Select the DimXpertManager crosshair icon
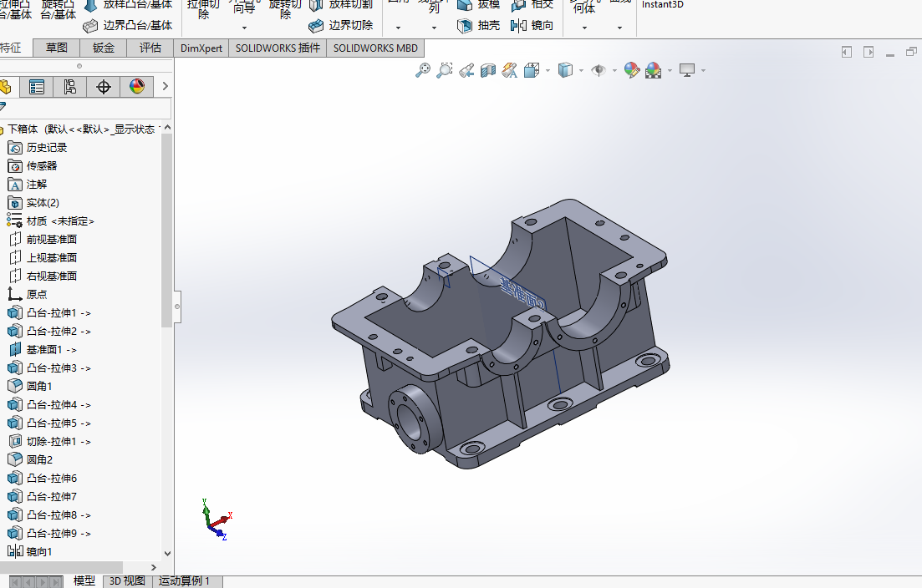This screenshot has width=922, height=588. click(x=104, y=88)
